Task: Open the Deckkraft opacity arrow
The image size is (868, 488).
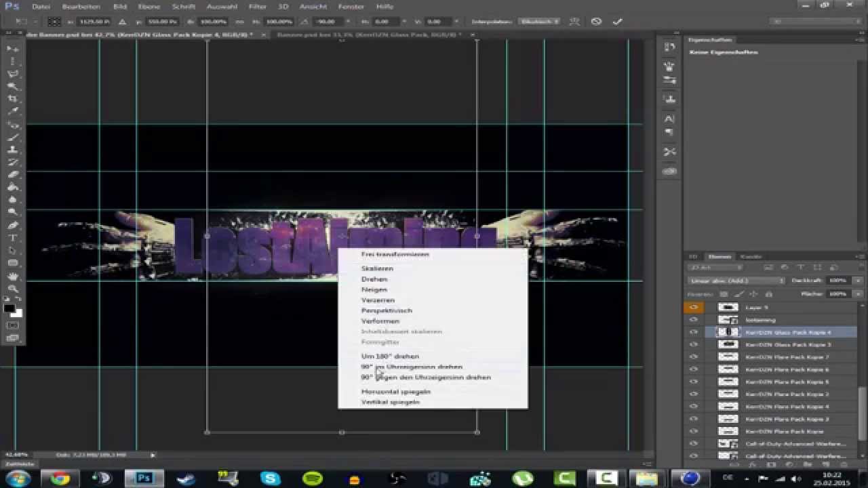Action: tap(858, 281)
